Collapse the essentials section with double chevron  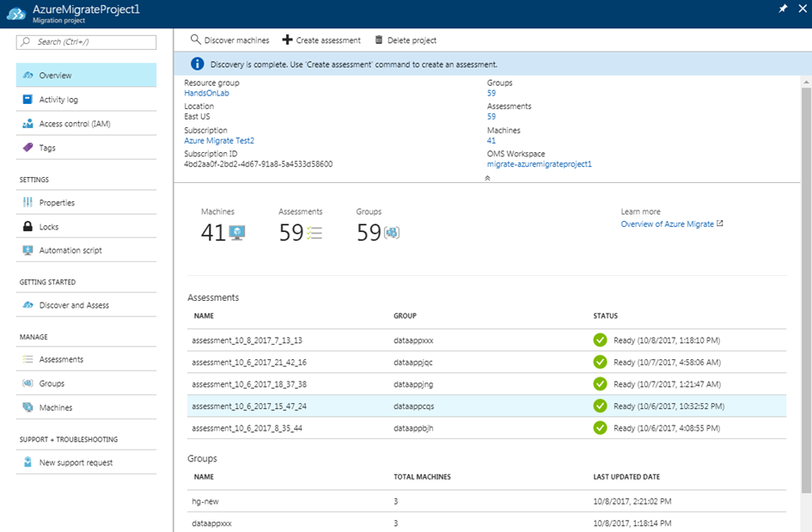(x=487, y=178)
